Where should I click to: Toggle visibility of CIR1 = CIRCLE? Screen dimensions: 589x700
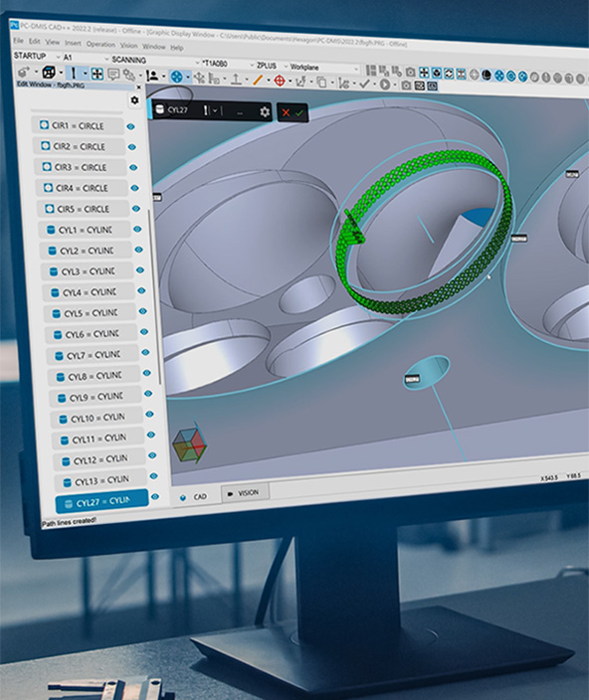(x=130, y=127)
